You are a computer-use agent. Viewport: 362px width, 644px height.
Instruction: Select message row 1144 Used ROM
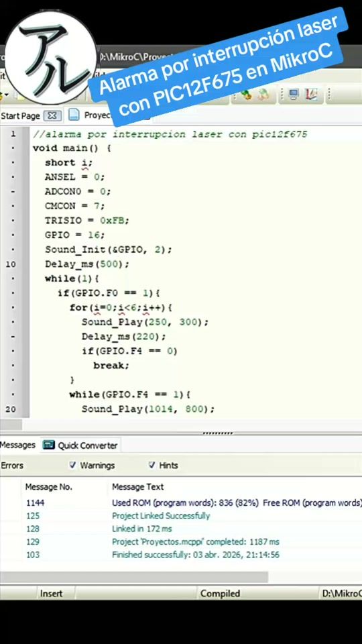[181, 502]
